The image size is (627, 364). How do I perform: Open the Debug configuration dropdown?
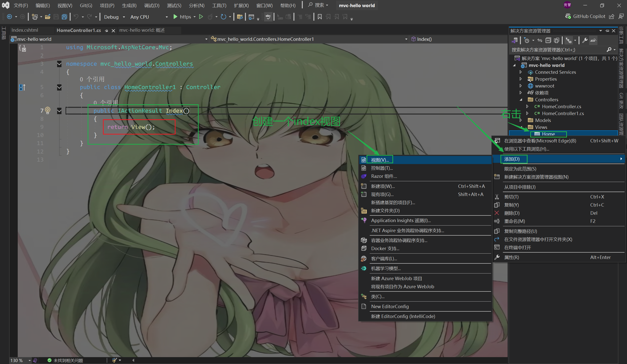[114, 17]
